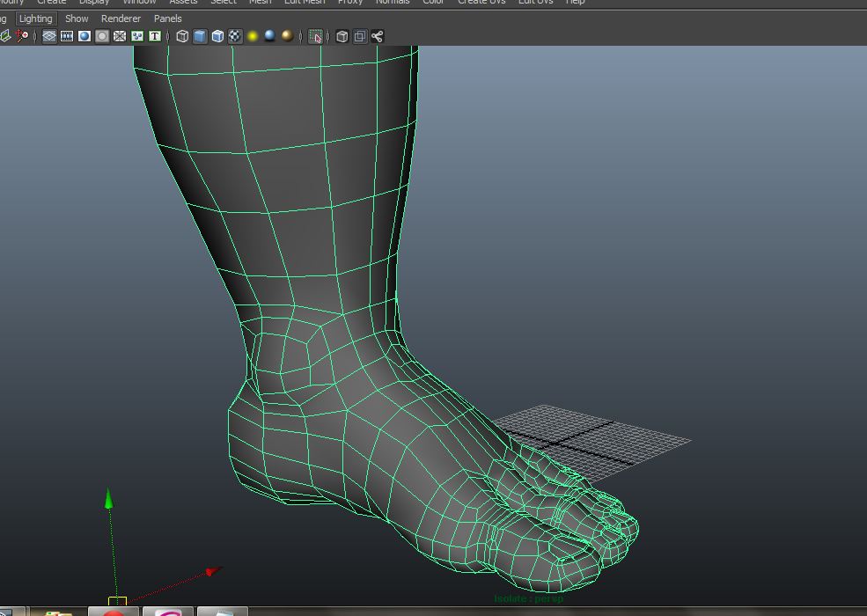Click the use all lights icon

click(x=253, y=36)
